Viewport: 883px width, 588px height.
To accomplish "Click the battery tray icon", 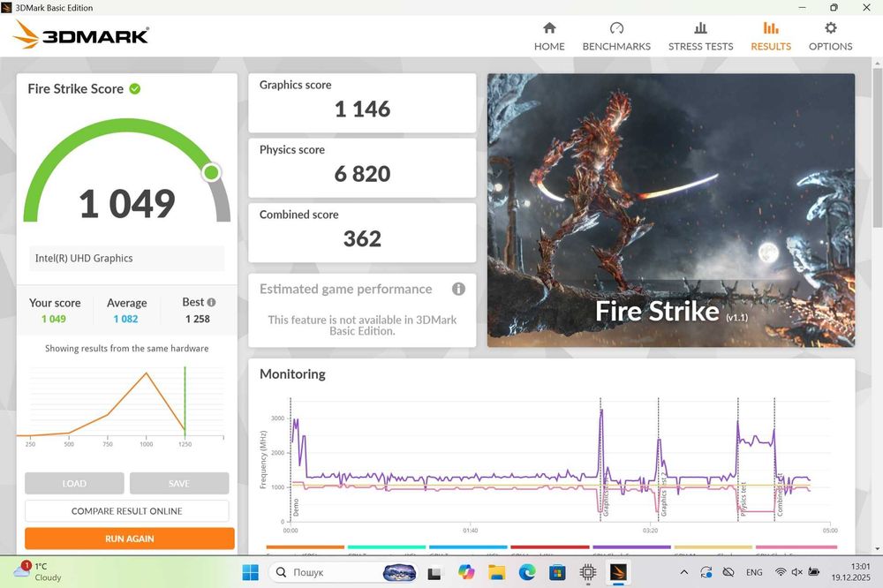I will pyautogui.click(x=814, y=572).
